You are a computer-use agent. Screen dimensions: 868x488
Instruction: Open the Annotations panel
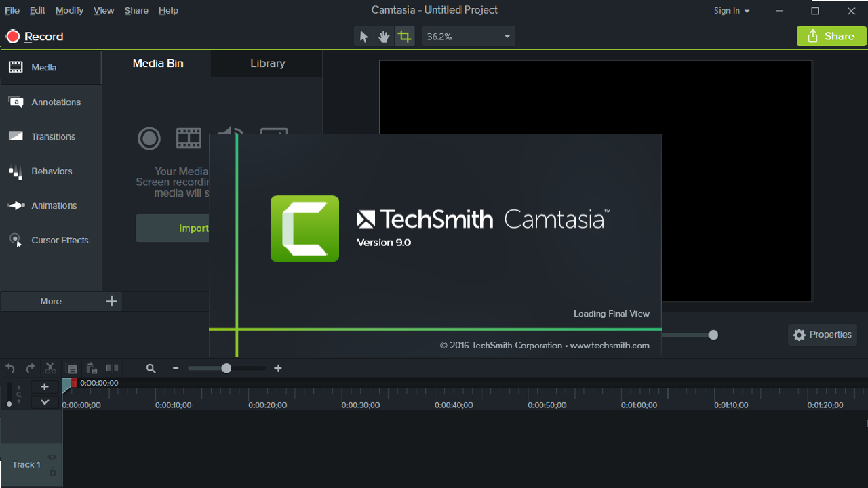click(x=51, y=102)
